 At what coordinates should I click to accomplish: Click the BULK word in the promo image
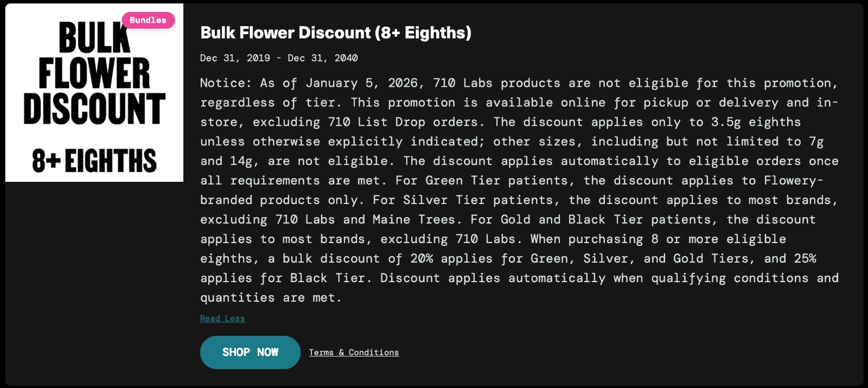pyautogui.click(x=94, y=38)
